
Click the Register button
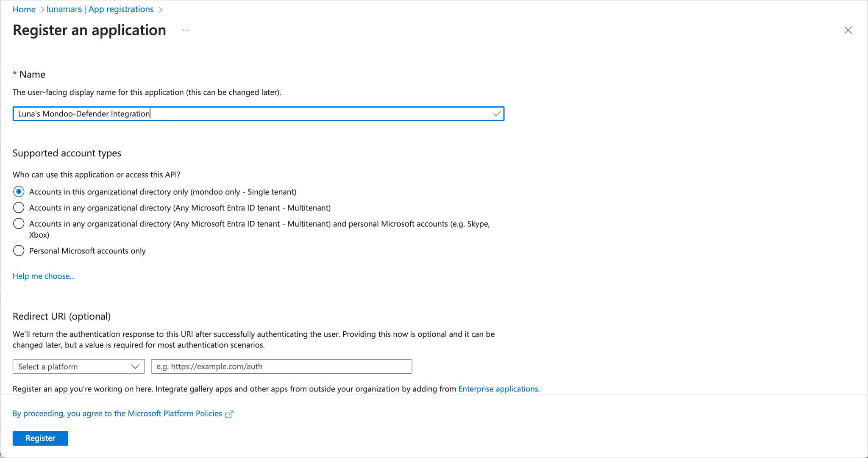tap(40, 438)
